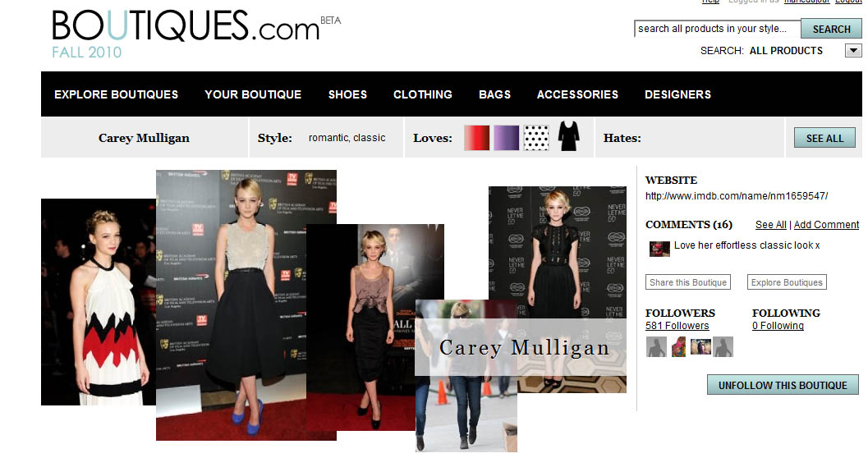This screenshot has width=868, height=467.
Task: Open the 581 Followers link
Action: 677,326
